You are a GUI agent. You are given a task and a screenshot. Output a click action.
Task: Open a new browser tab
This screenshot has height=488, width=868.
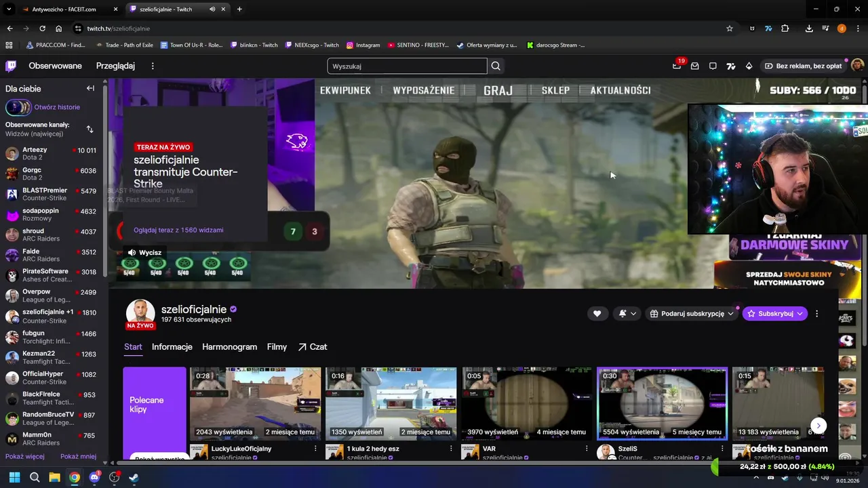tap(239, 9)
